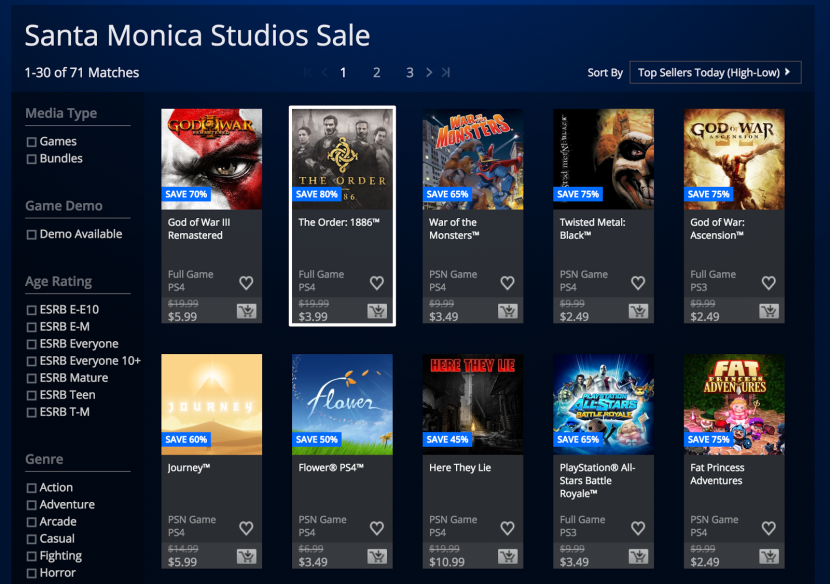
Task: Jump to last page arrow
Action: coord(445,72)
